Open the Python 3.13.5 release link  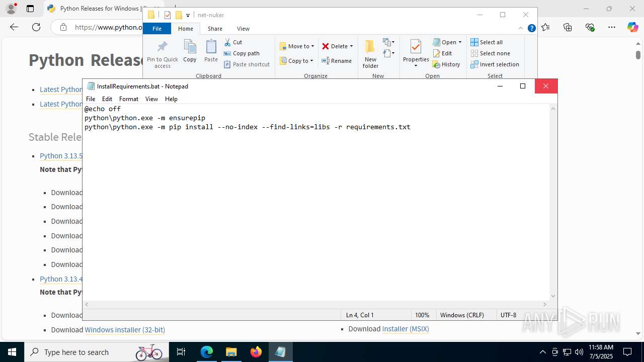(x=61, y=156)
